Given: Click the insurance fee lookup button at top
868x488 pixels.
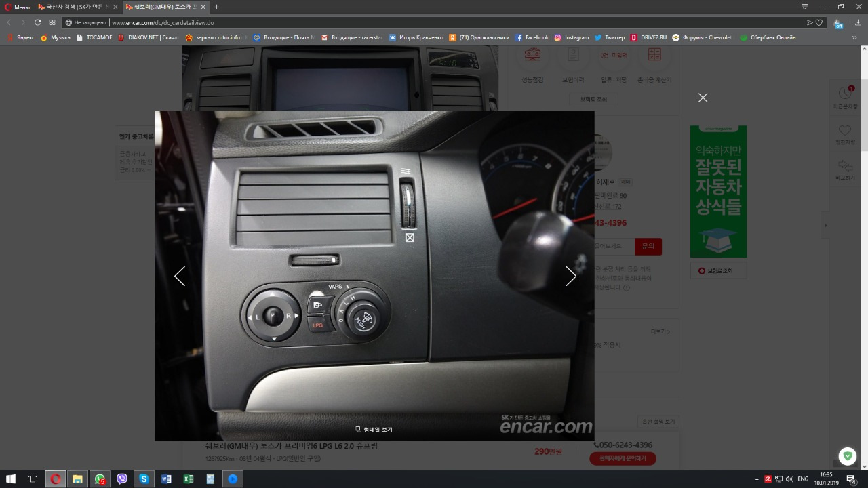Looking at the screenshot, I should [593, 99].
